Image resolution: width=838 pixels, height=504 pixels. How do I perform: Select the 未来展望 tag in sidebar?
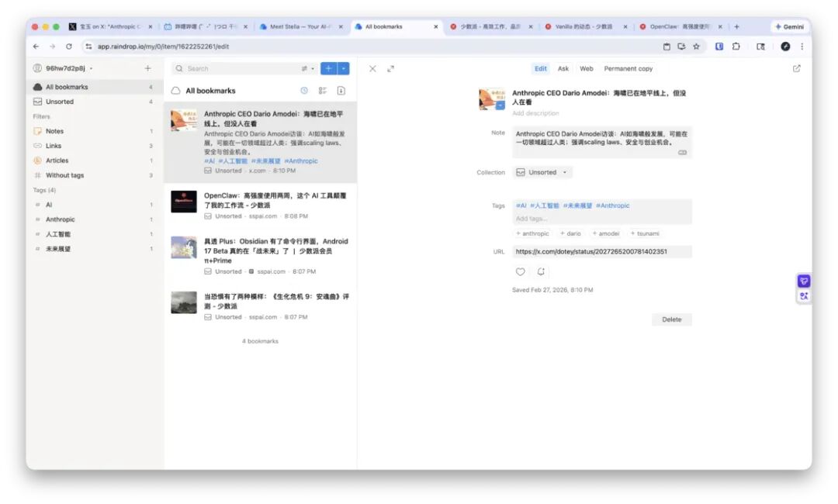pos(95,249)
